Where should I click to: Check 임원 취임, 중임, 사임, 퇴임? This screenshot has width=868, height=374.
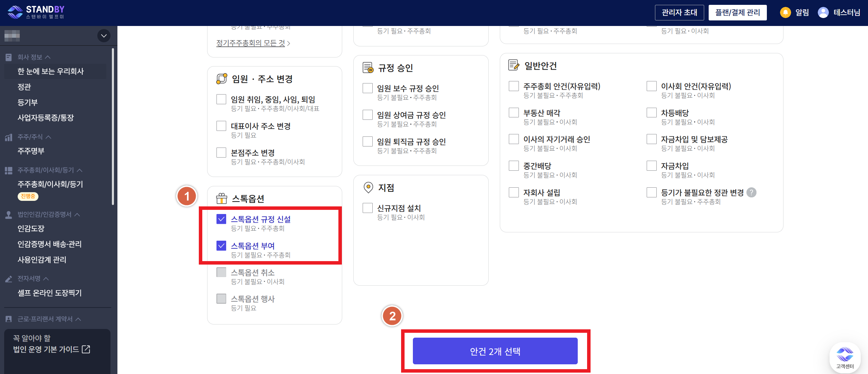click(x=221, y=99)
